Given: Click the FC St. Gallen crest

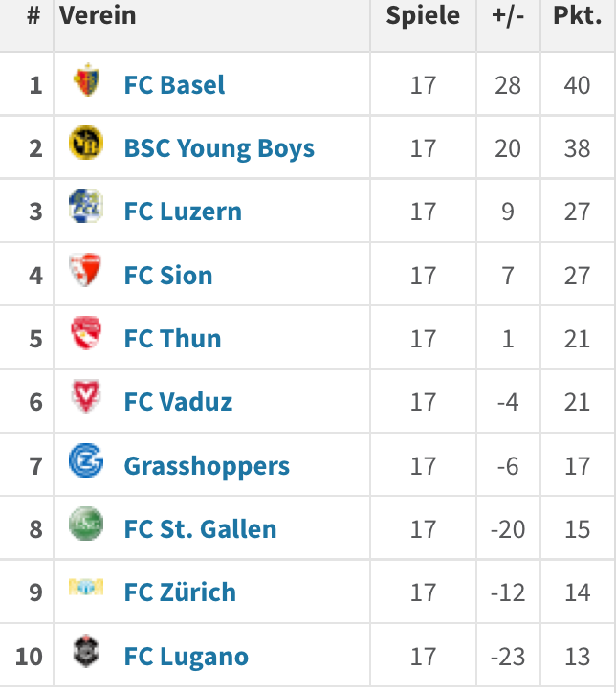Looking at the screenshot, I should tap(86, 524).
